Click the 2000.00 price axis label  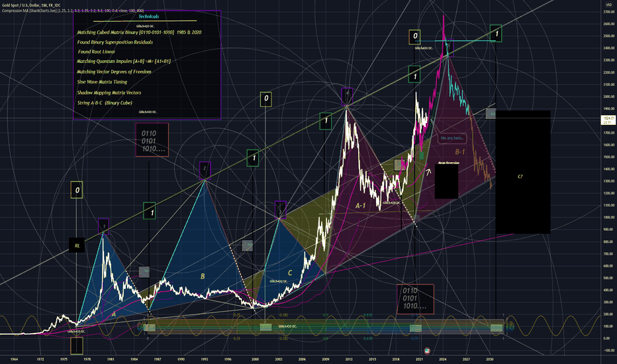click(609, 97)
